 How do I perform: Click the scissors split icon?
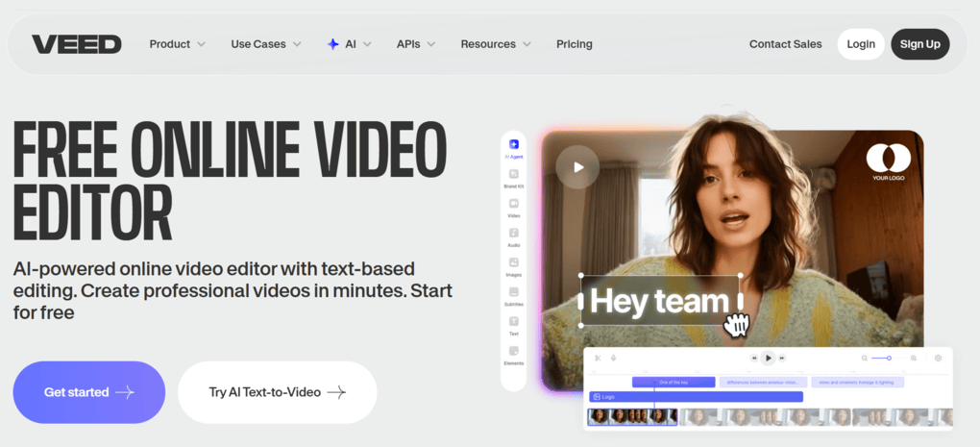(x=598, y=359)
